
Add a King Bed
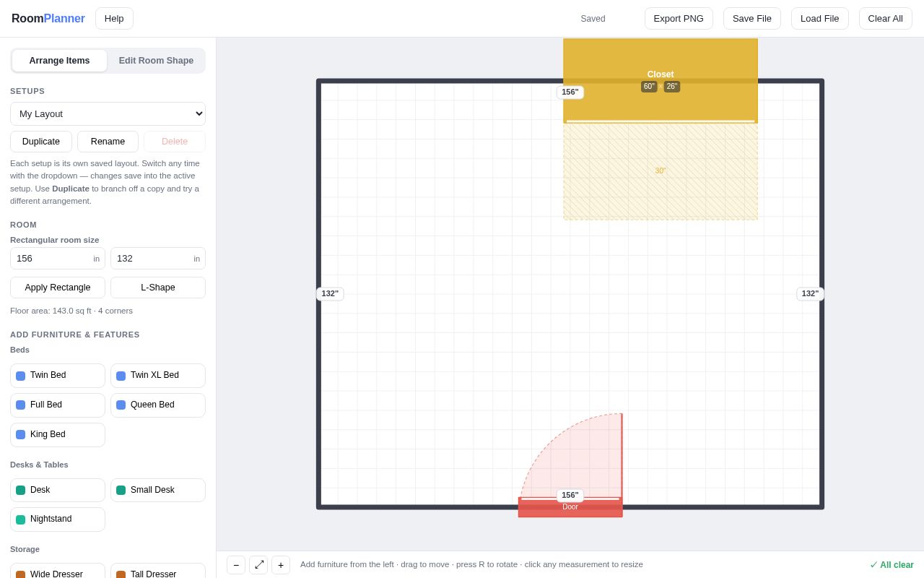(x=58, y=435)
